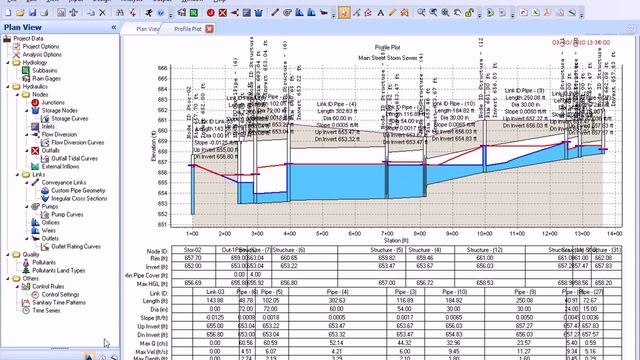
Task: Collapse the Storage Nodes tree branch
Action: coord(27,111)
